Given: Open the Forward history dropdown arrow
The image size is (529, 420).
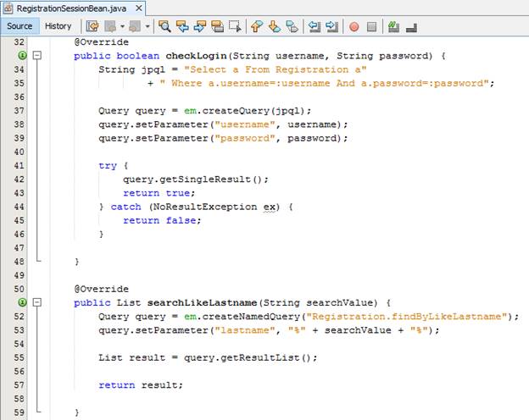Looking at the screenshot, I should coord(148,26).
